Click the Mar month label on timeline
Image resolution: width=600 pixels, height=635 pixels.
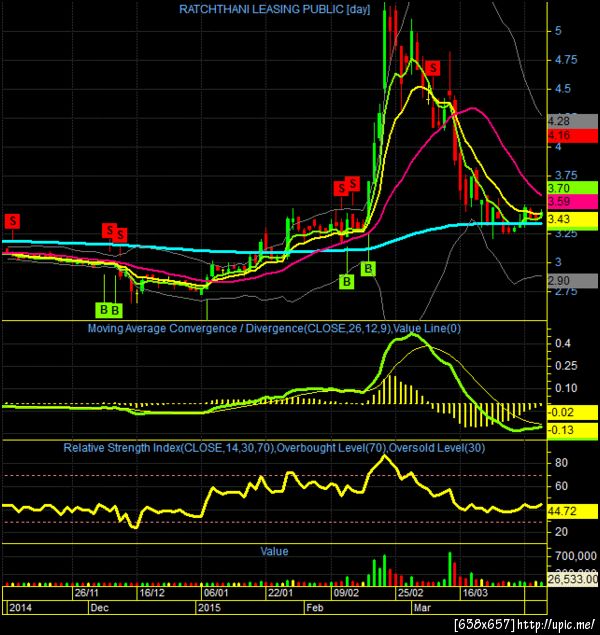coord(422,607)
